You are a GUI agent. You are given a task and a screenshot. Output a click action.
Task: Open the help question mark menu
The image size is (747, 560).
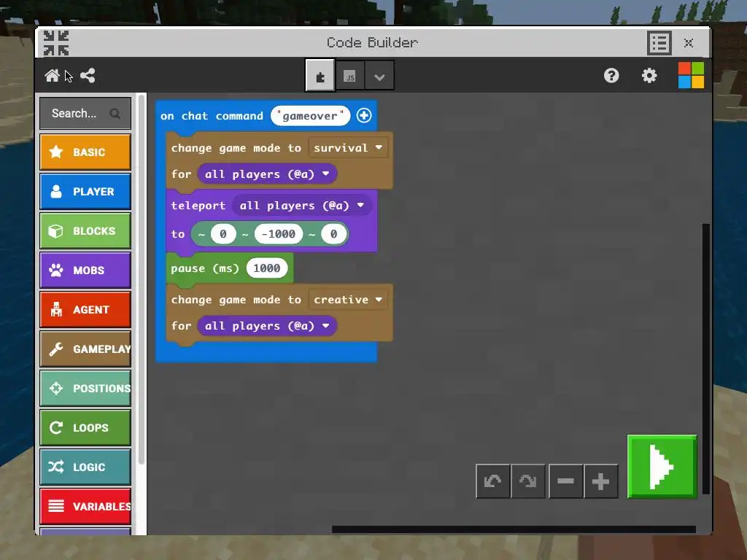tap(611, 75)
